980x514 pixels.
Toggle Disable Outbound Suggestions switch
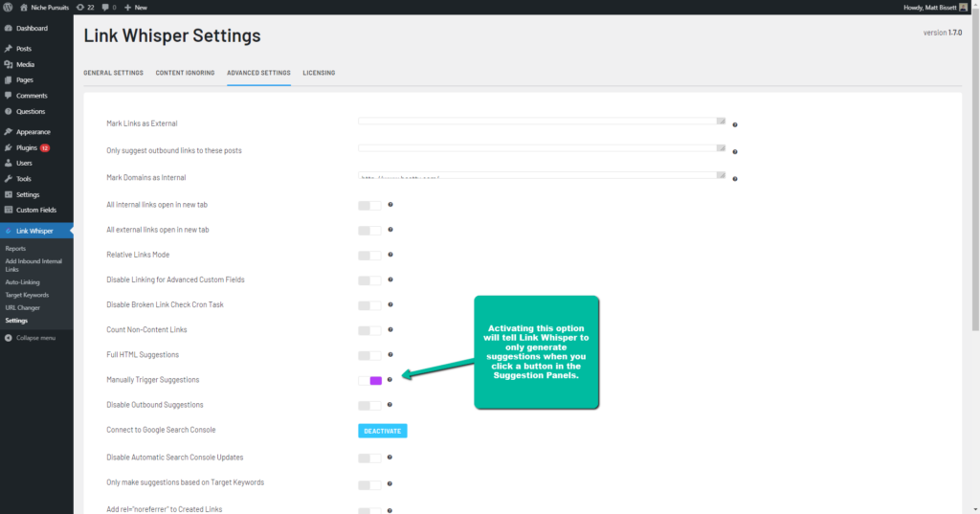point(369,405)
